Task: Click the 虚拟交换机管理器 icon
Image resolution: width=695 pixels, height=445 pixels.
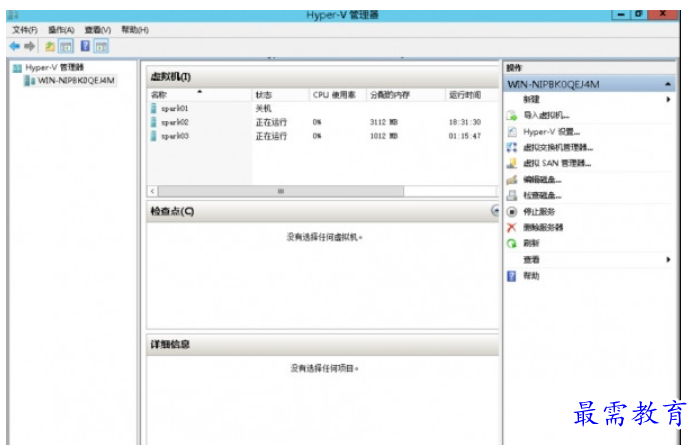Action: pos(512,148)
